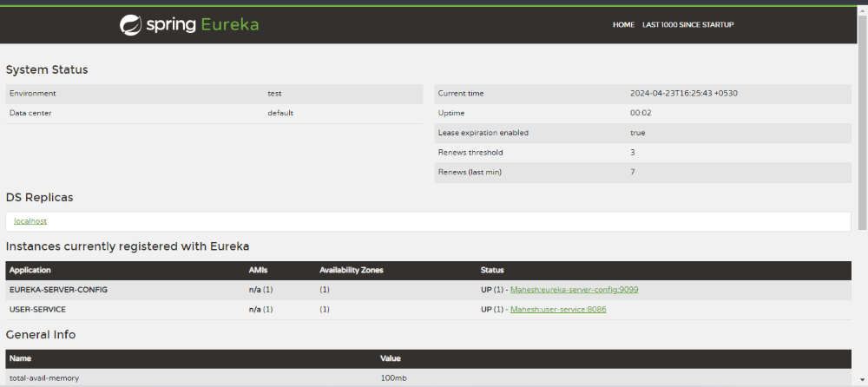The width and height of the screenshot is (868, 387).
Task: Click the Application column header
Action: [30, 270]
